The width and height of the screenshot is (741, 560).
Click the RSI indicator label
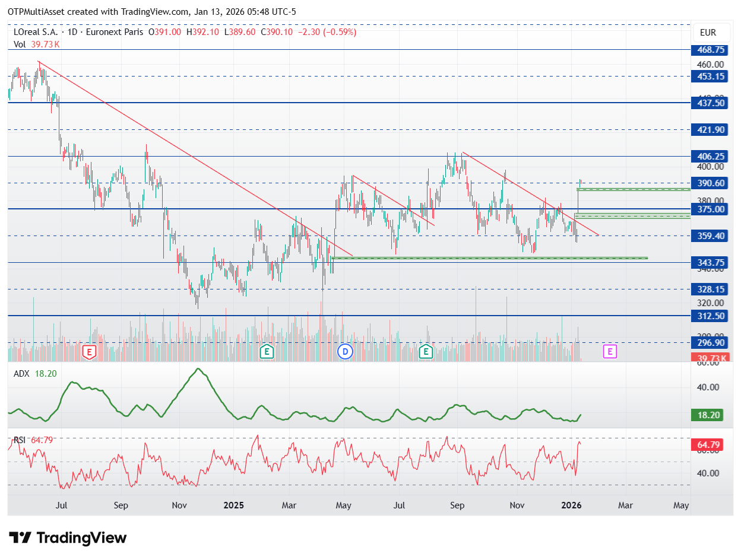pyautogui.click(x=20, y=440)
